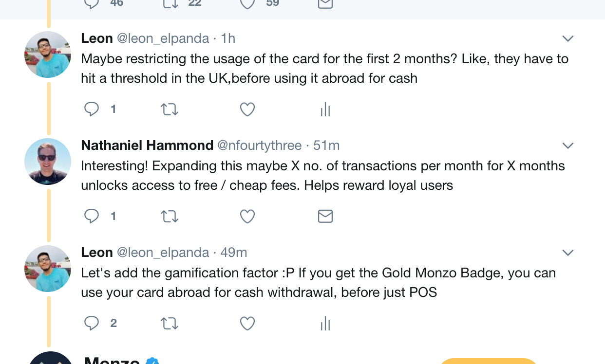The height and width of the screenshot is (364, 605).
Task: Open @nfourtythree profile handle link
Action: point(259,146)
